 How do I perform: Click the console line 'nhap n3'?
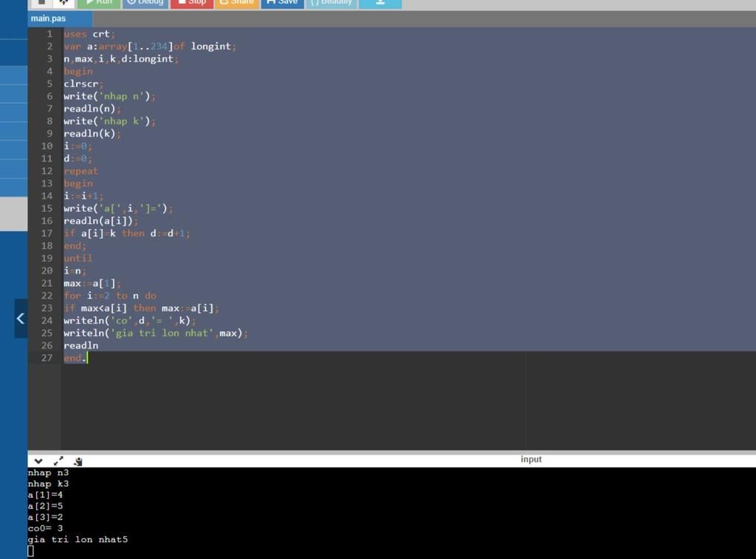click(x=48, y=473)
